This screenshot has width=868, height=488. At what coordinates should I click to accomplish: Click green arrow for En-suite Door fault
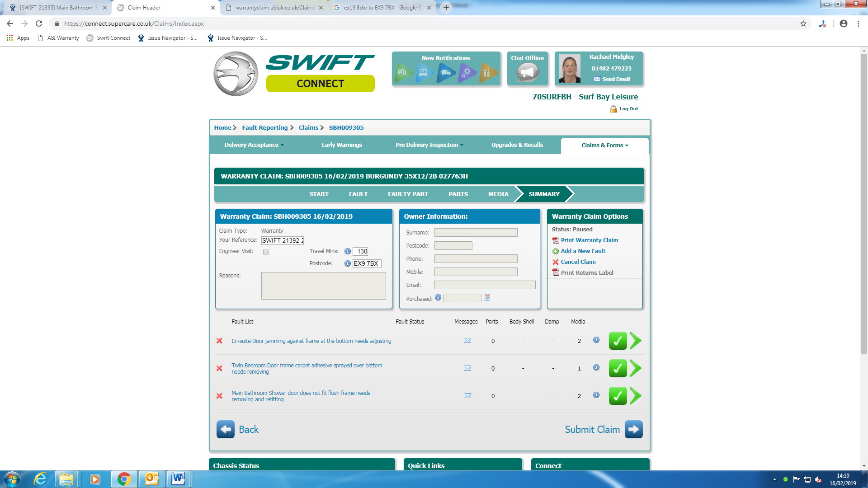coord(636,341)
